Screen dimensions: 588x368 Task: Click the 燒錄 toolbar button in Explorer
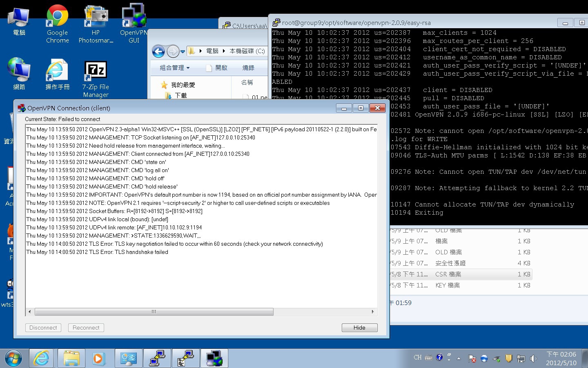tap(248, 68)
